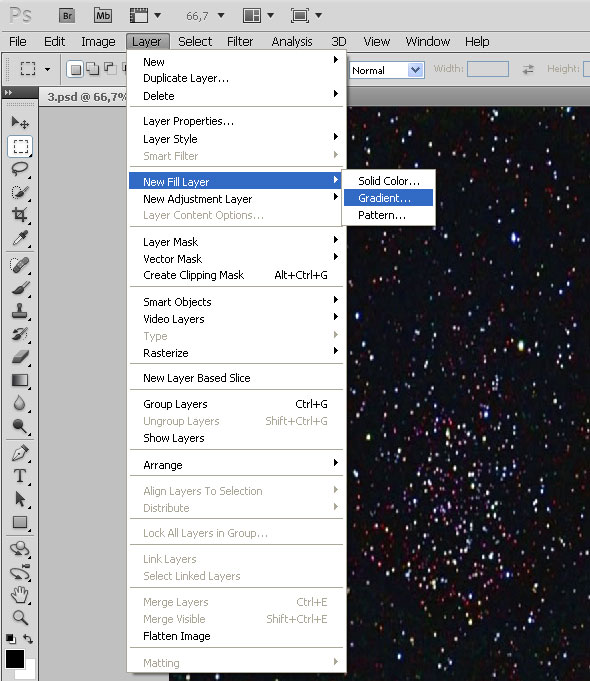Select the Blur tool
590x681 pixels.
point(20,403)
